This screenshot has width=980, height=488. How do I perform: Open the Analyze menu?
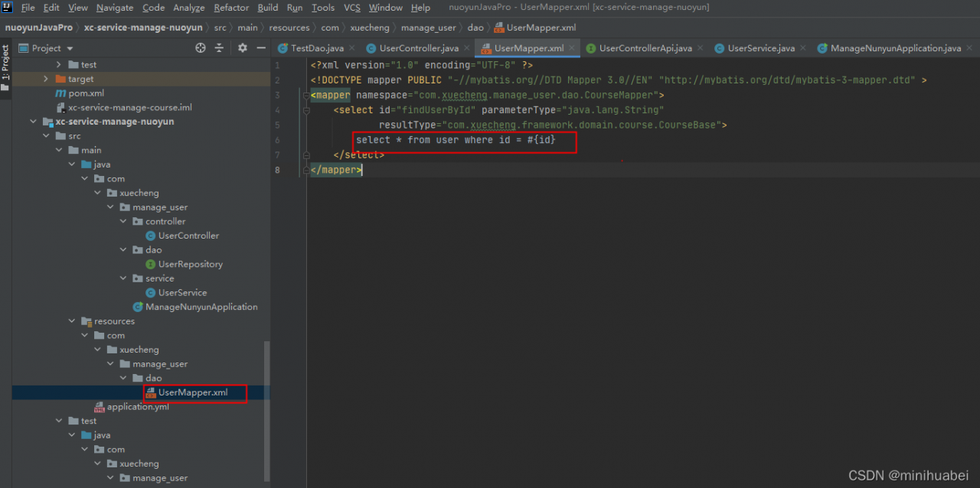[x=189, y=8]
